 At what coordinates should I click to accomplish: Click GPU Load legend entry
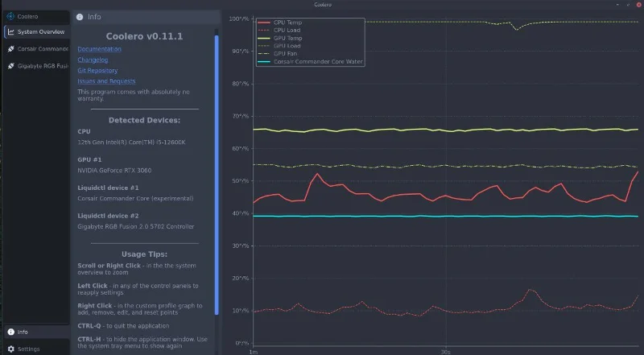click(x=279, y=46)
